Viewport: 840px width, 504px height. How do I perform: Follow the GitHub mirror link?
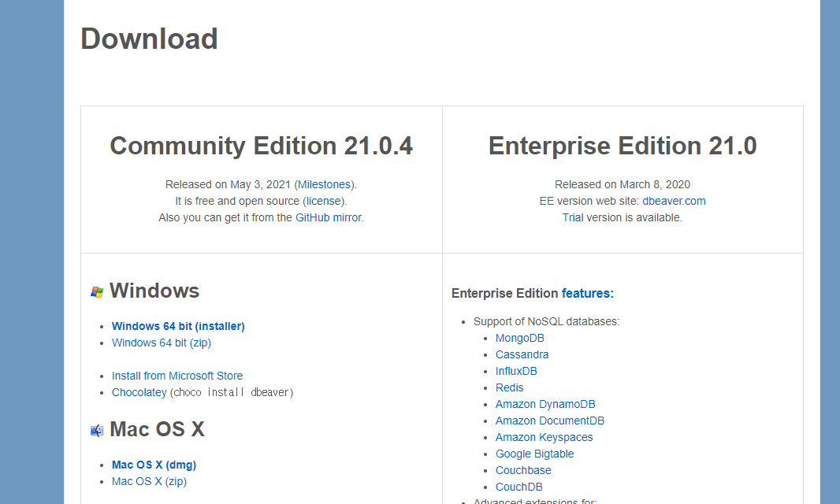[x=329, y=217]
